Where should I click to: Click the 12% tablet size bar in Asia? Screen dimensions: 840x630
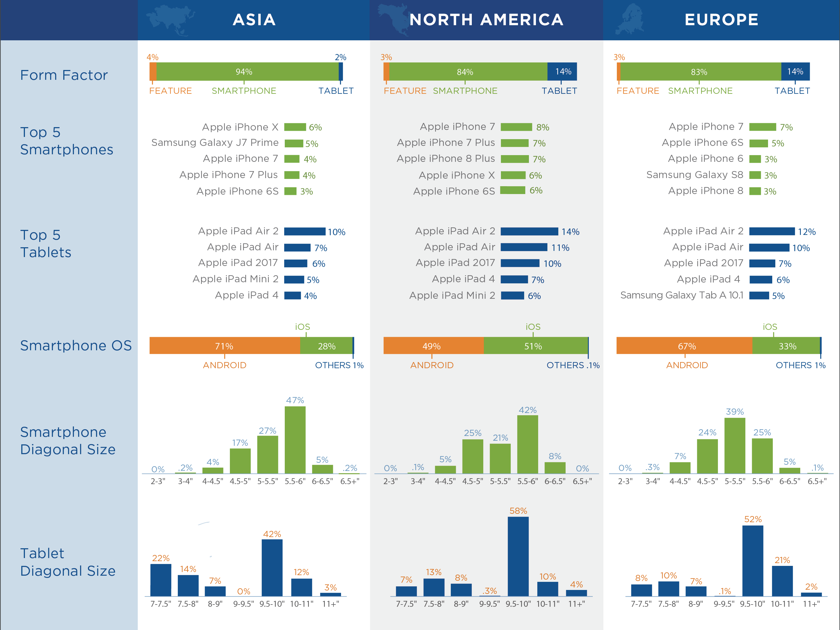302,587
